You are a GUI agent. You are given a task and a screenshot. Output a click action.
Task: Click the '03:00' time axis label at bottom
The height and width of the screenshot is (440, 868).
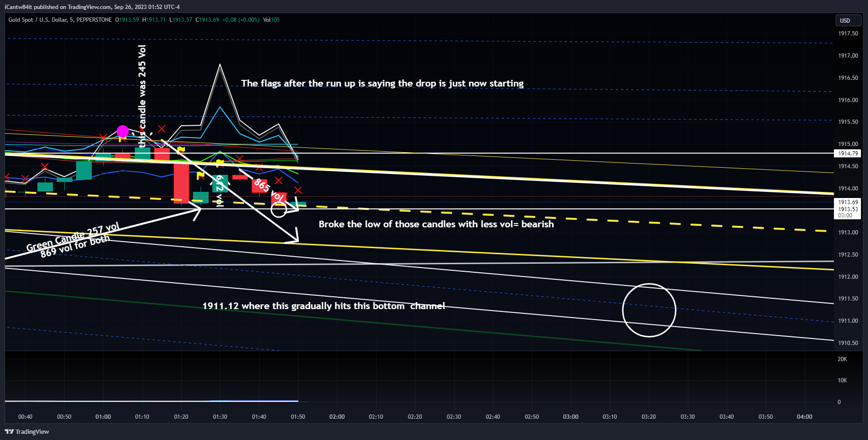click(571, 417)
